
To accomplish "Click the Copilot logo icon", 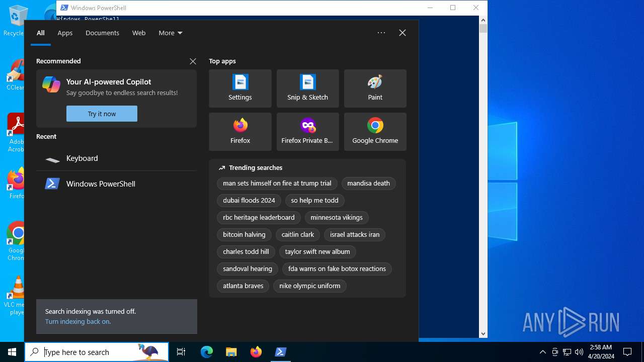I will point(51,84).
